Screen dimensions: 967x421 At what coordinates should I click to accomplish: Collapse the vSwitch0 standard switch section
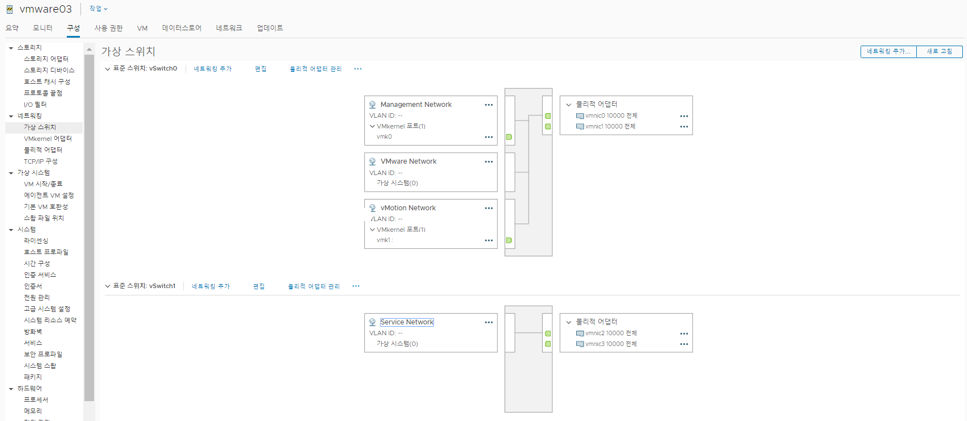[x=109, y=68]
